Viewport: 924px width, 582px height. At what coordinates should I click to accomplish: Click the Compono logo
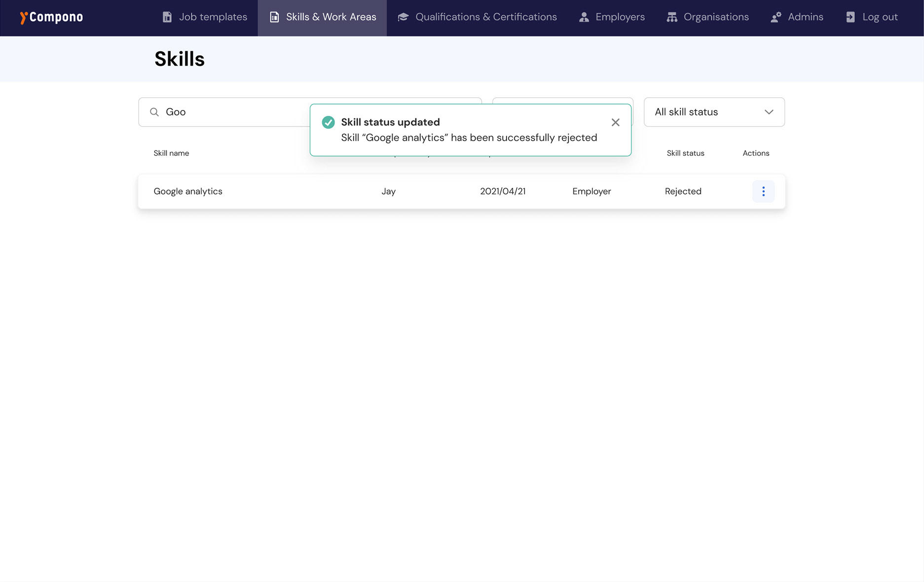[x=51, y=17]
